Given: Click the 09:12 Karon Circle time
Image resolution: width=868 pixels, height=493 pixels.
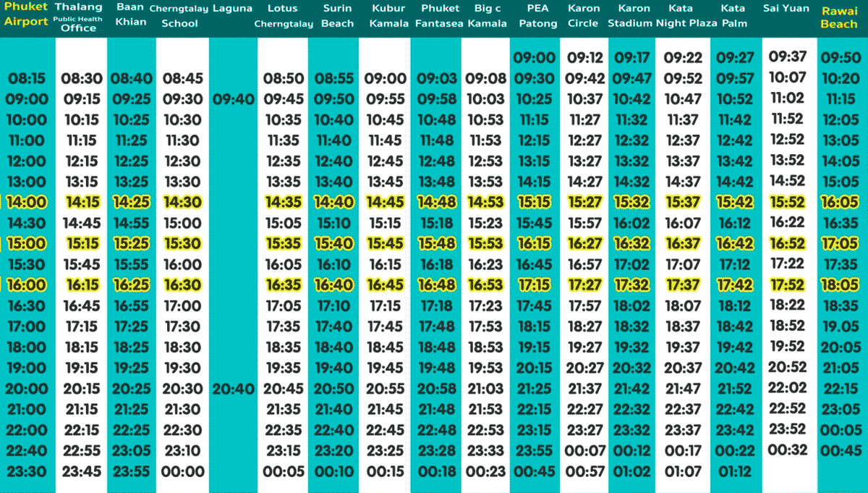Looking at the screenshot, I should pos(584,58).
